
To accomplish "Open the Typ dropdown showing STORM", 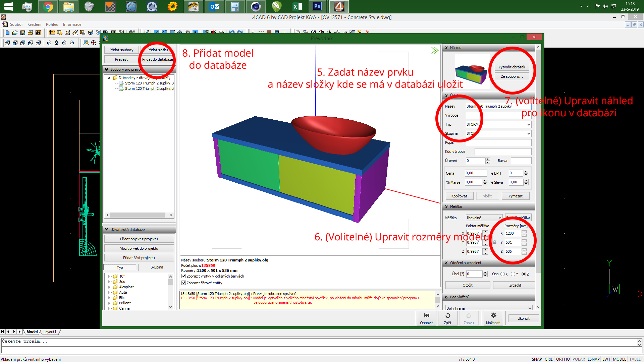I will (x=529, y=124).
